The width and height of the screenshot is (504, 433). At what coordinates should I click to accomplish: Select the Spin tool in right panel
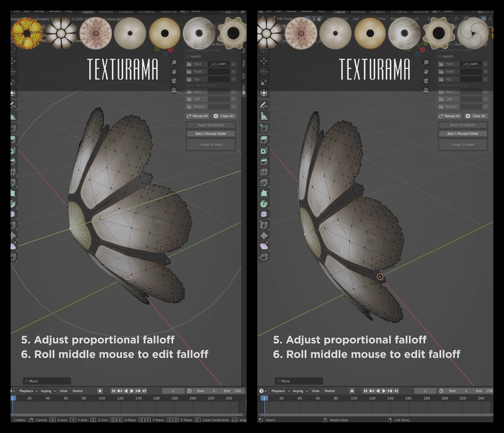[x=264, y=204]
